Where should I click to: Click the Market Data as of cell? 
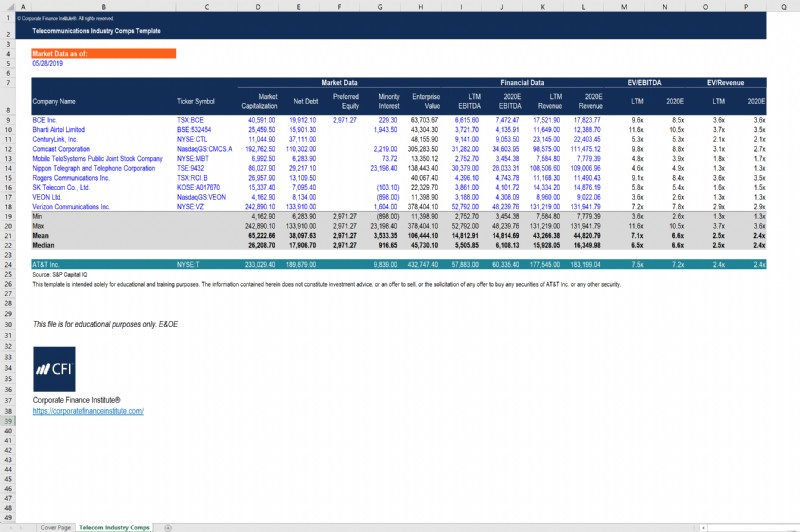pyautogui.click(x=104, y=54)
